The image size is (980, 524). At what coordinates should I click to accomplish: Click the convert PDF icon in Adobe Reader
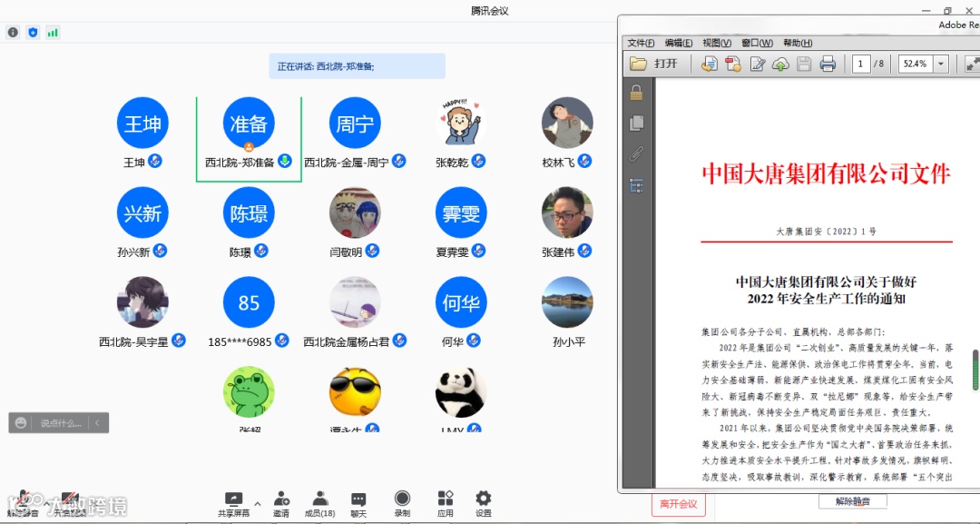click(709, 64)
